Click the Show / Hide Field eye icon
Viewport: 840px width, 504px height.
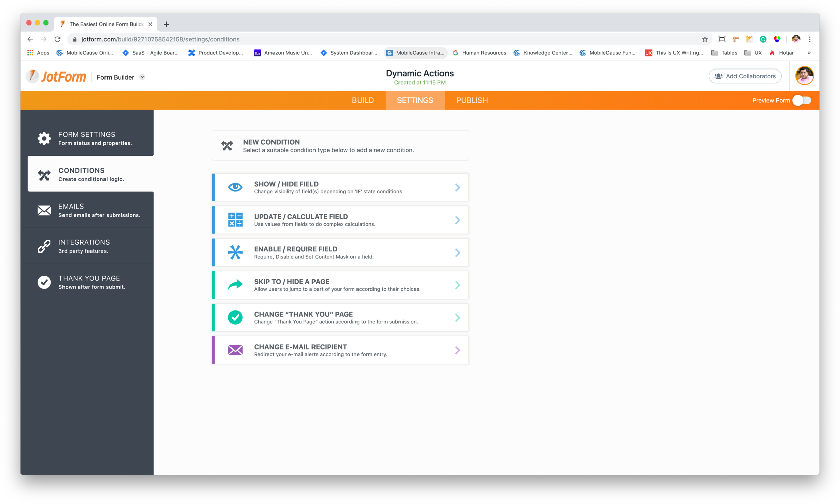235,187
